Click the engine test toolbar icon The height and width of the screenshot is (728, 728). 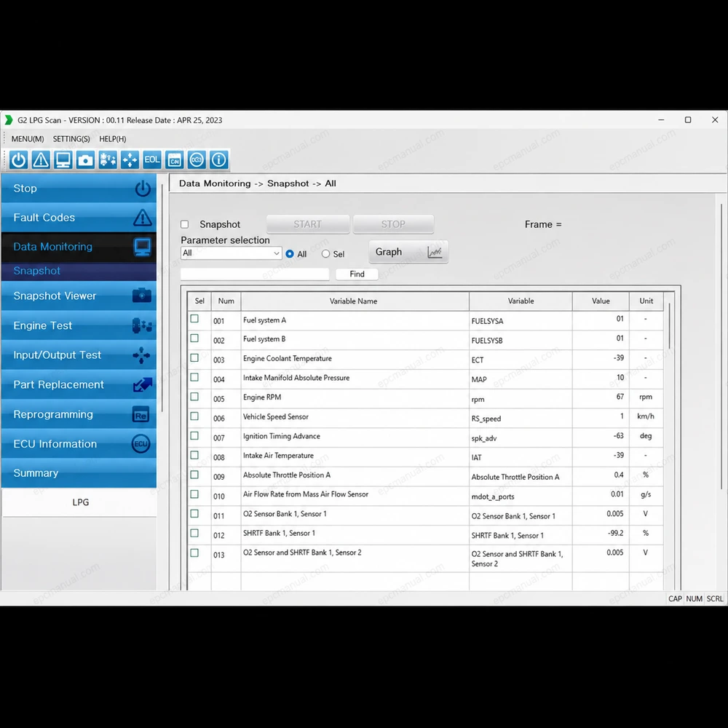(x=108, y=159)
